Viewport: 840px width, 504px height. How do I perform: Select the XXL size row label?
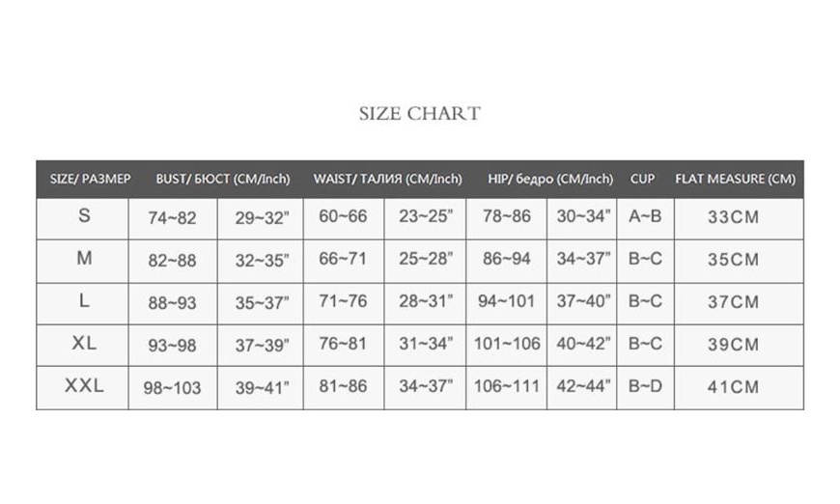[x=84, y=386]
